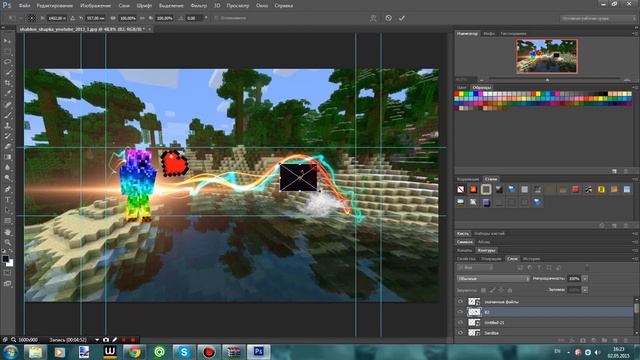Open the Файл menu
This screenshot has width=640, height=360.
(x=24, y=6)
